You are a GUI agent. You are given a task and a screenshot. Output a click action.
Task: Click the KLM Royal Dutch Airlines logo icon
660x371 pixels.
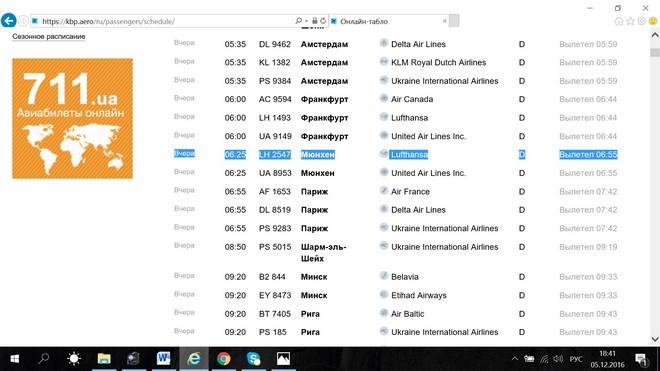tap(383, 61)
